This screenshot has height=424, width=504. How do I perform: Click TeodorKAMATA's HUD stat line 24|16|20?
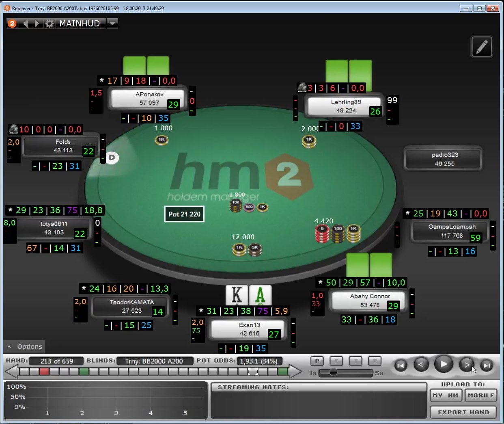125,288
